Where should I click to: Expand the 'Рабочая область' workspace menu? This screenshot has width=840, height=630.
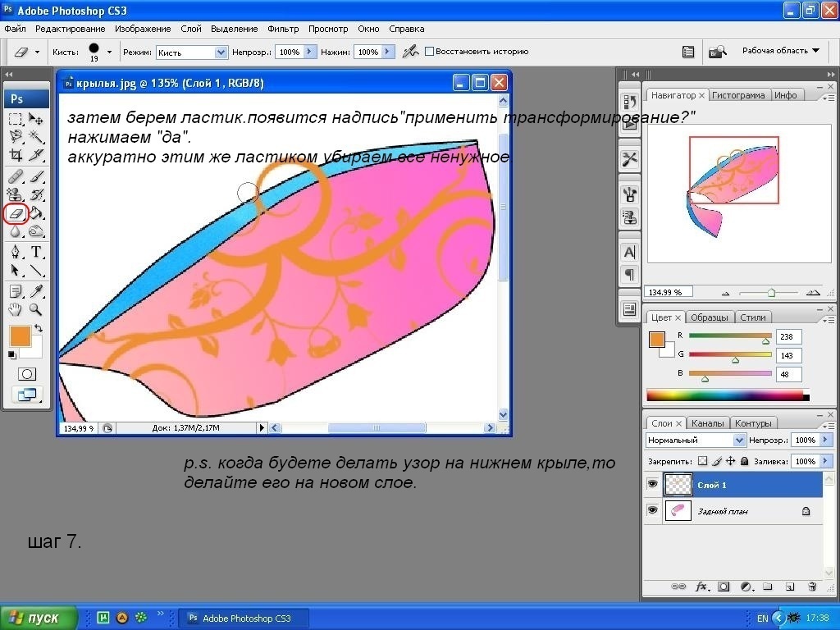pos(780,51)
